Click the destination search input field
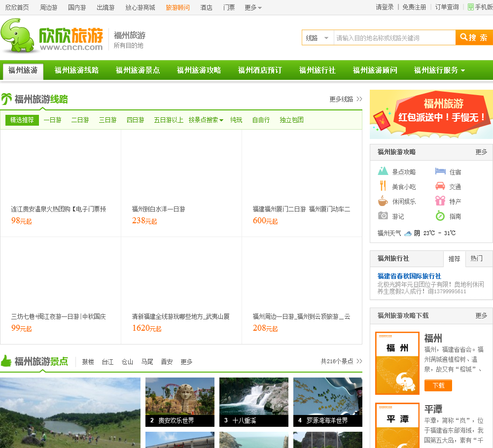 click(x=394, y=38)
